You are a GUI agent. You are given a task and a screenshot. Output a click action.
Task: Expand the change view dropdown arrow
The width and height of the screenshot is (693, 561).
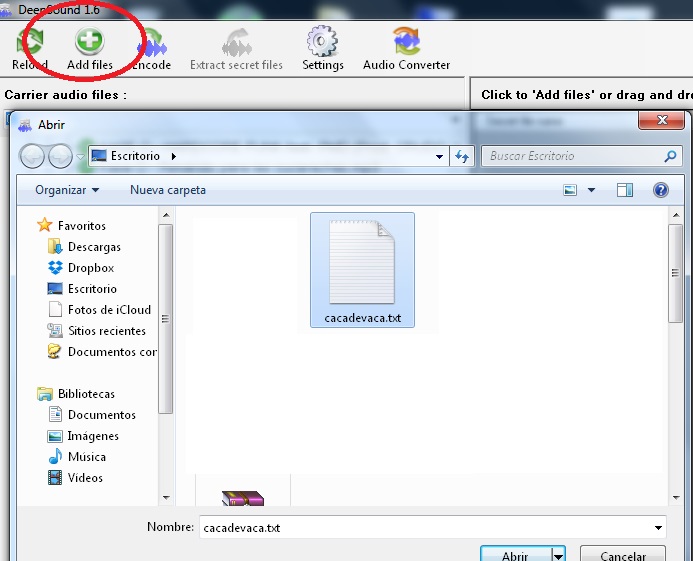tap(591, 190)
